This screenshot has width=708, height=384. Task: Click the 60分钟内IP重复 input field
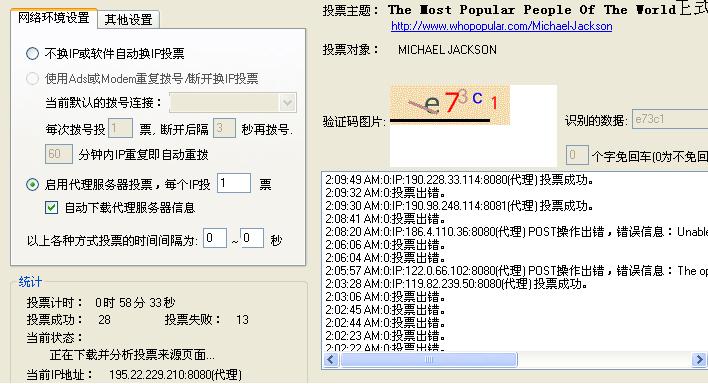(59, 154)
